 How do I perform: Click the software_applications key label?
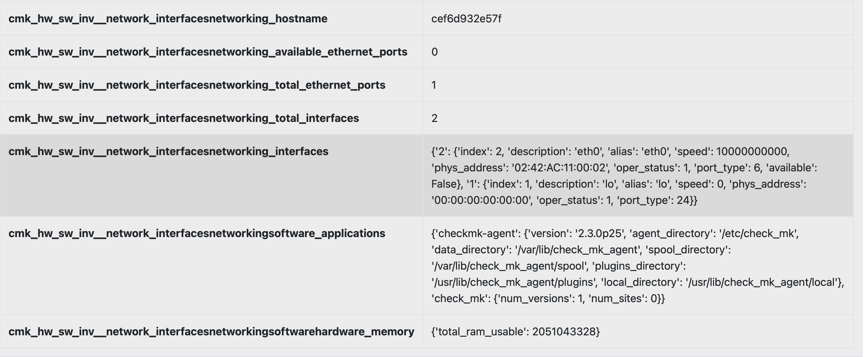(x=197, y=233)
